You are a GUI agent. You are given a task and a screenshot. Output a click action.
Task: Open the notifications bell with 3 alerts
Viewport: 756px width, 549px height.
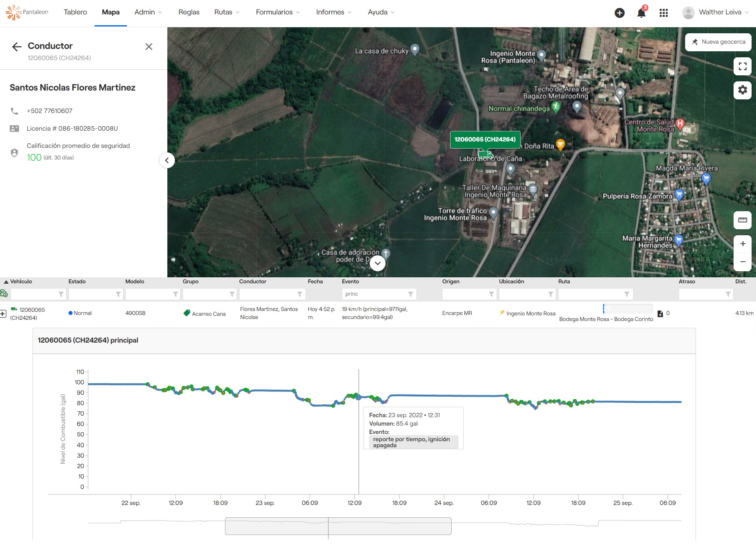pyautogui.click(x=641, y=12)
